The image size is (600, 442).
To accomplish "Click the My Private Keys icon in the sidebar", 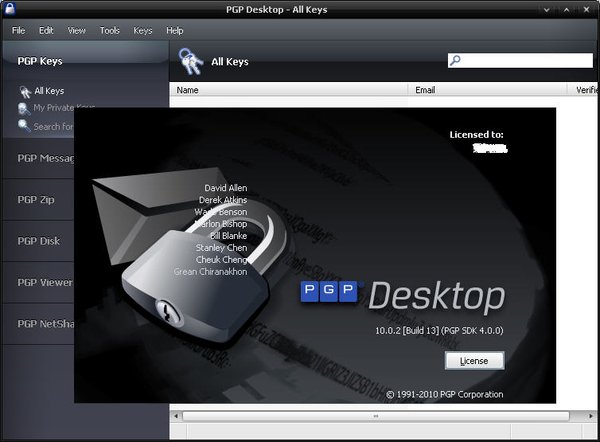I will point(24,109).
